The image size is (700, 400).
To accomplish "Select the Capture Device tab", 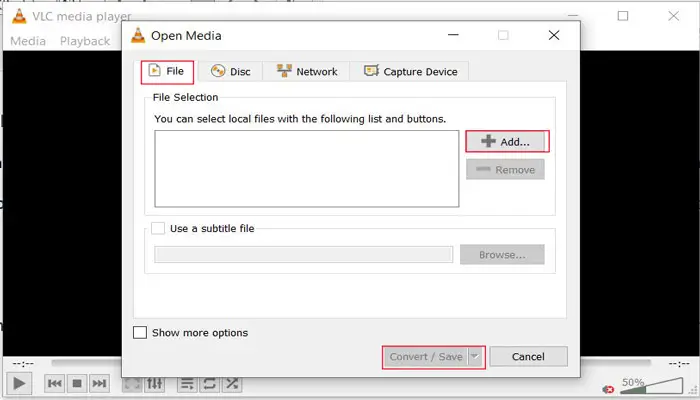I will (411, 71).
